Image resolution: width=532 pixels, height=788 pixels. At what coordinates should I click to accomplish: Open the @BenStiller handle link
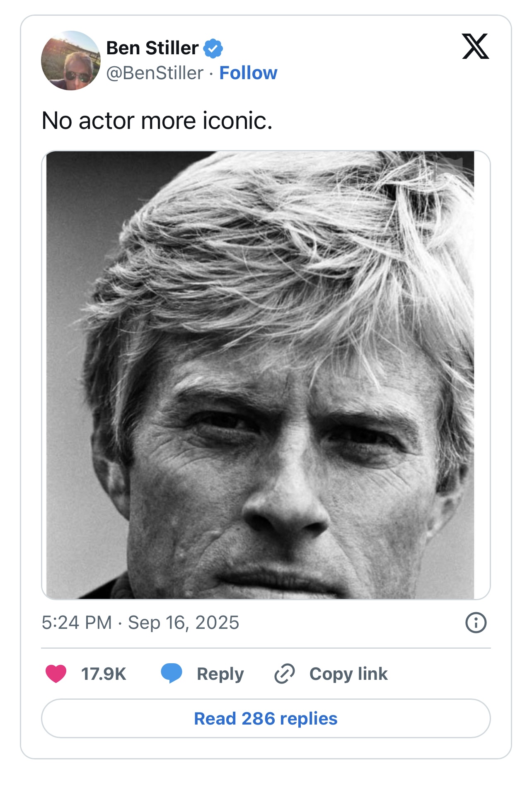(155, 73)
